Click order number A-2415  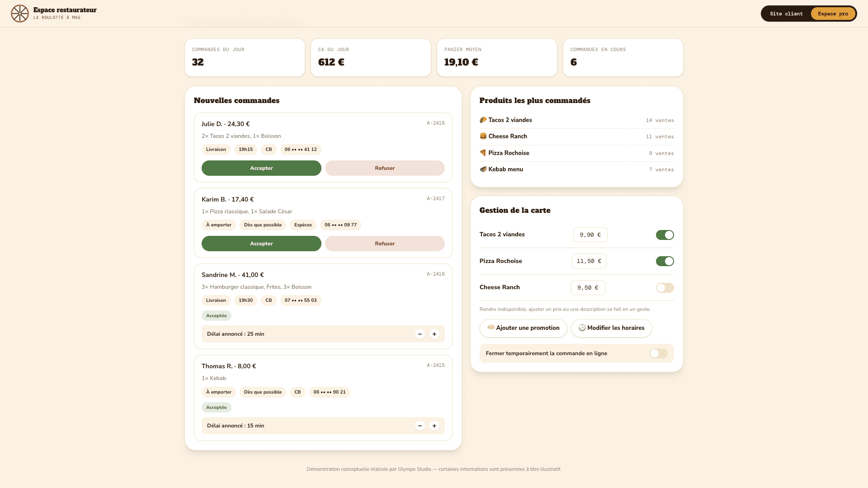pyautogui.click(x=436, y=365)
